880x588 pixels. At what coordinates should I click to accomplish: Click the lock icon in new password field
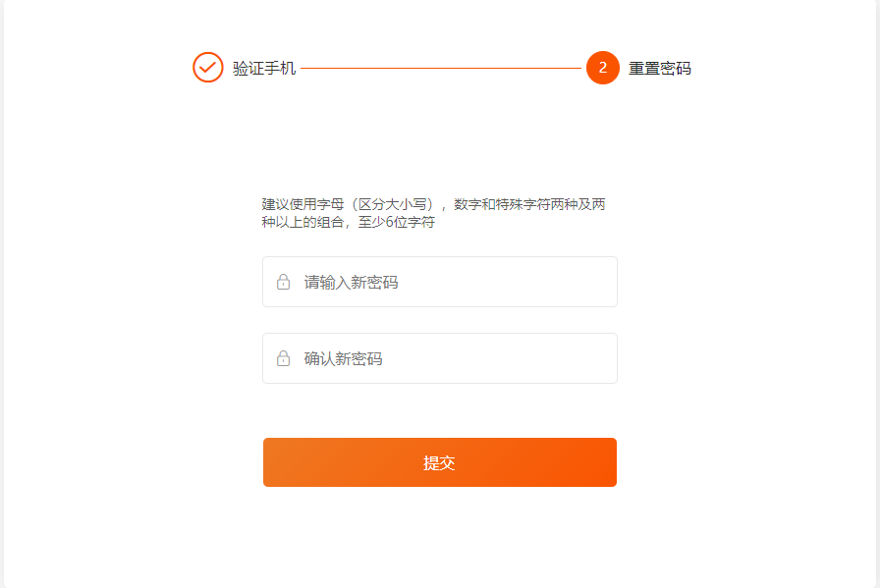point(284,282)
